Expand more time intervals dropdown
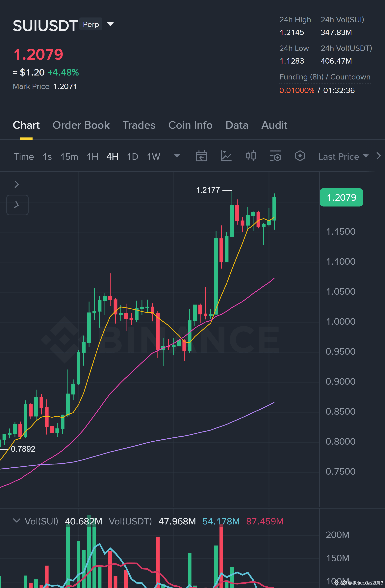 click(177, 156)
